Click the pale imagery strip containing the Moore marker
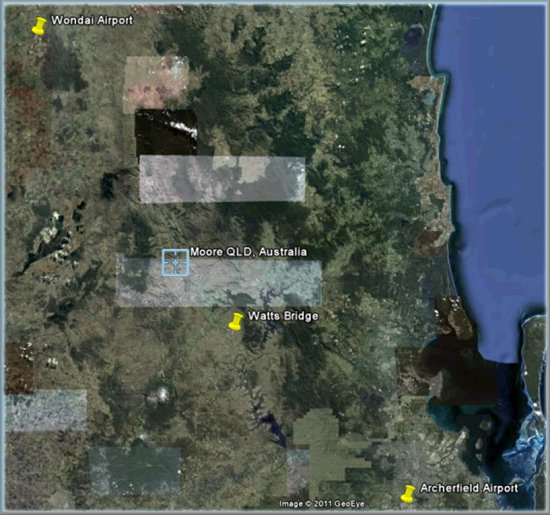The image size is (550, 515). click(x=219, y=282)
